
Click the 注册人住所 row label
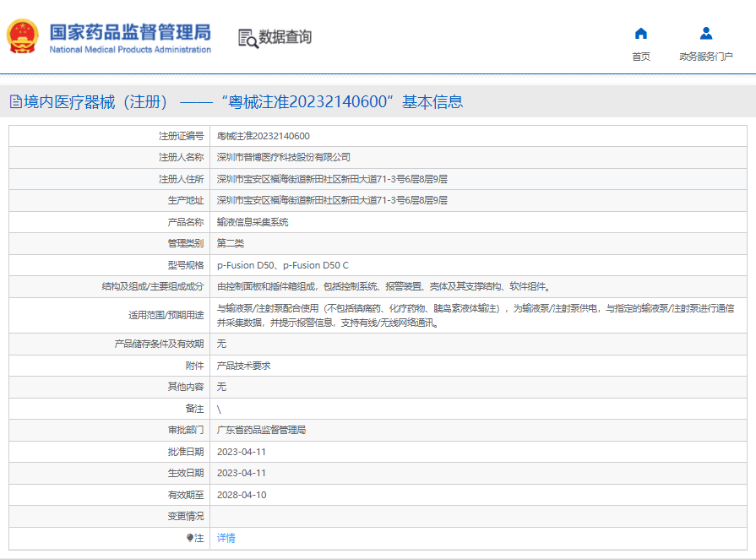(182, 179)
